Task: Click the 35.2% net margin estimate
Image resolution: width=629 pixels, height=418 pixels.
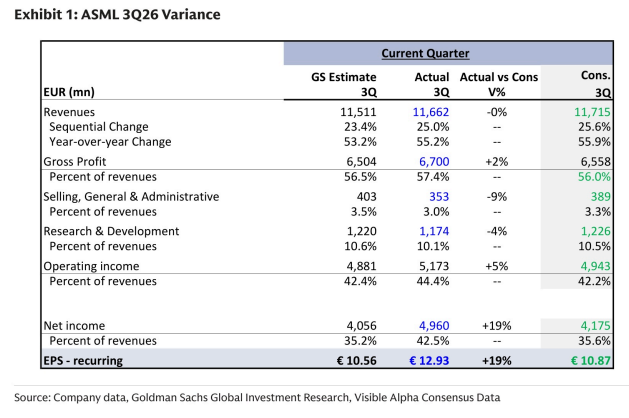Action: [x=360, y=341]
